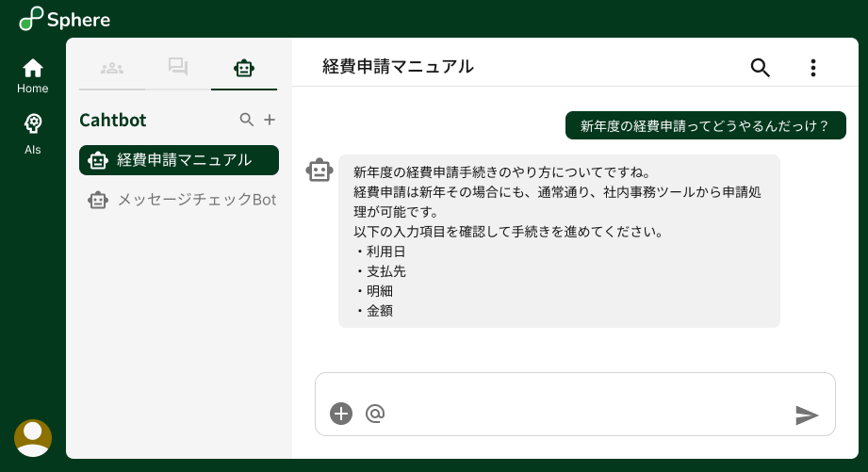Screen dimensions: 868x472
Task: Open the AIs section
Action: coord(33,132)
